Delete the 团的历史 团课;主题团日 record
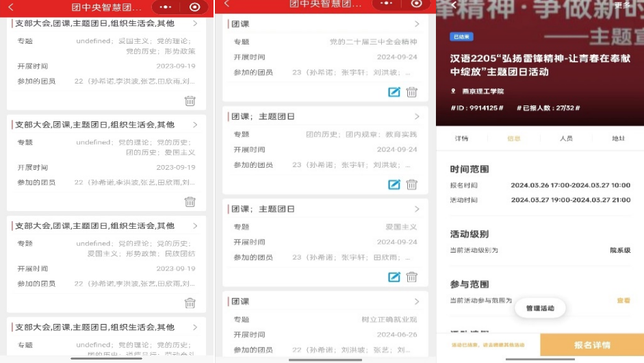 (x=412, y=184)
